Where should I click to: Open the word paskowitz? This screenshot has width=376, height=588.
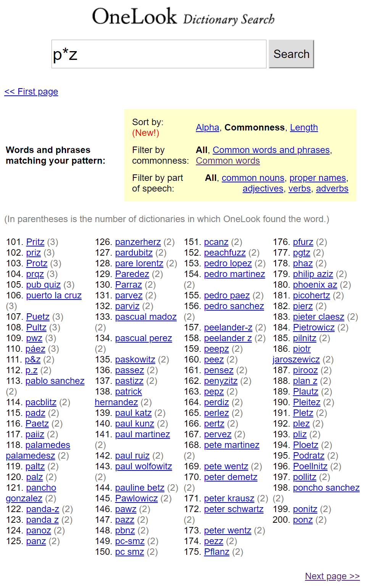click(135, 359)
